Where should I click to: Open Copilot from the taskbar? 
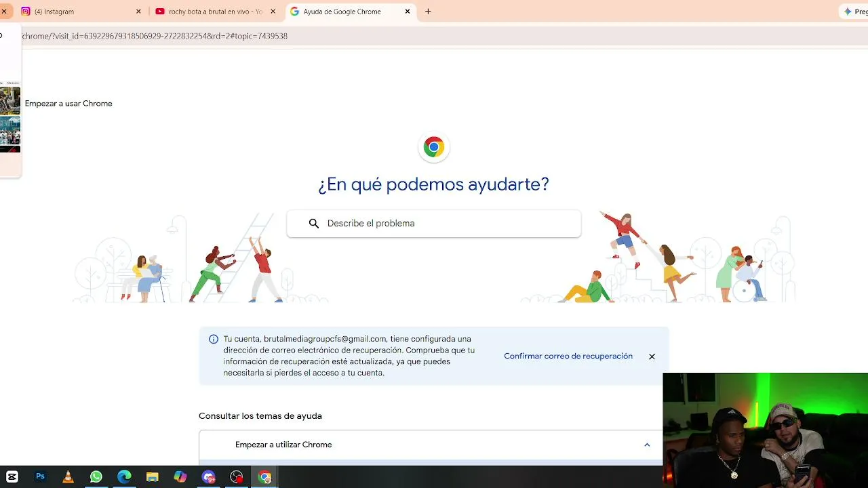pyautogui.click(x=180, y=477)
